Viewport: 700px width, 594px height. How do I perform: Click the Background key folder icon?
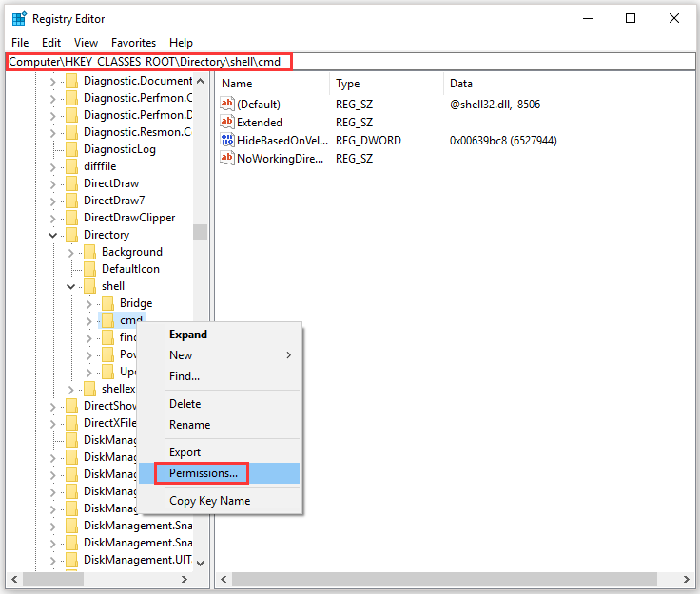point(89,252)
